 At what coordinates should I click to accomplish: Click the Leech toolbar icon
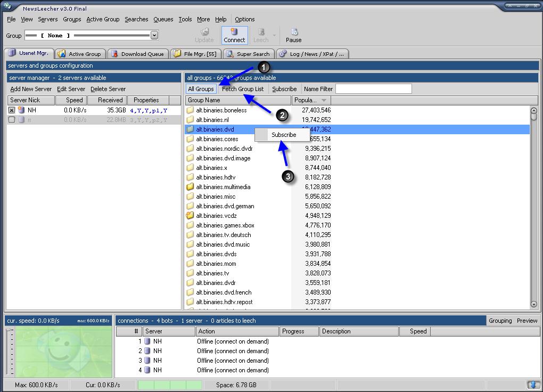click(x=260, y=32)
